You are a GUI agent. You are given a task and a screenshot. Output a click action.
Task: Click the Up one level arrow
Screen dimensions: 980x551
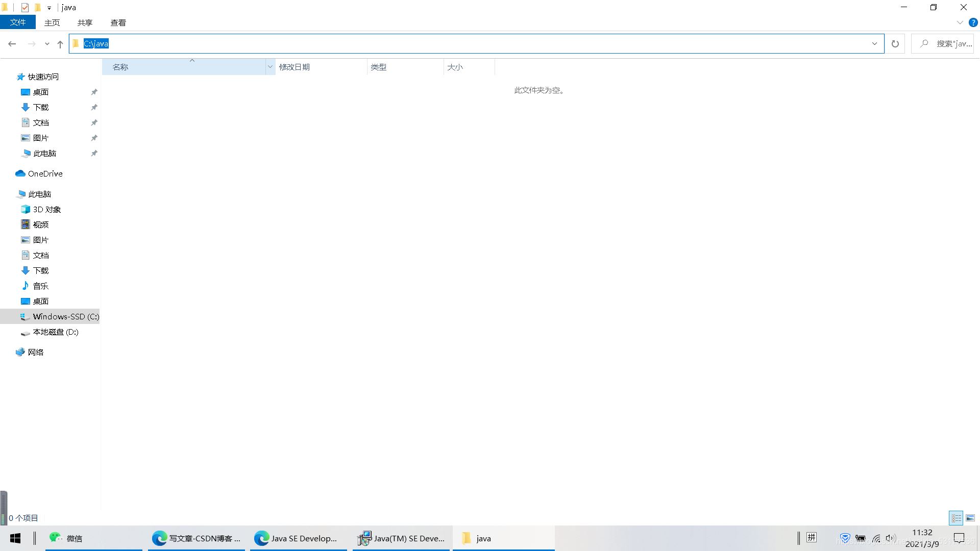(x=60, y=44)
